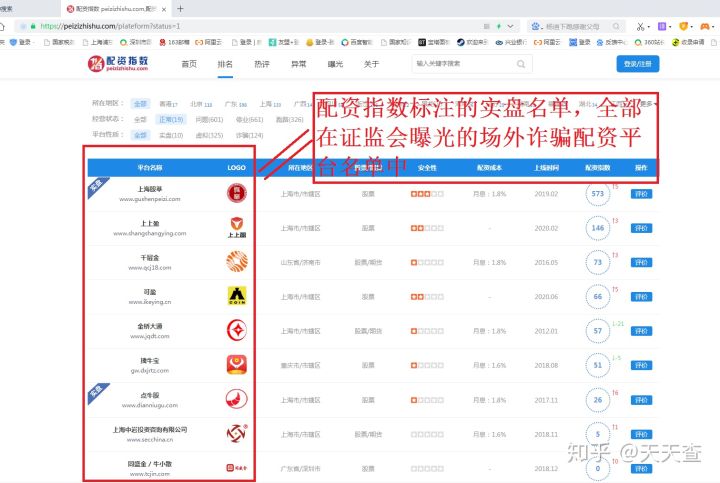Click the 配资指数 site logo
720x483 pixels.
pos(118,63)
